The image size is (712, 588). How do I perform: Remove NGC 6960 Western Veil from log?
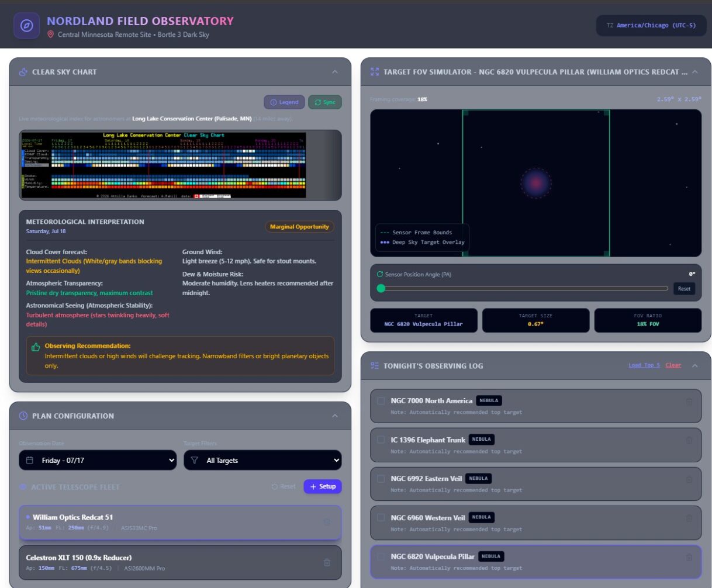click(x=689, y=518)
